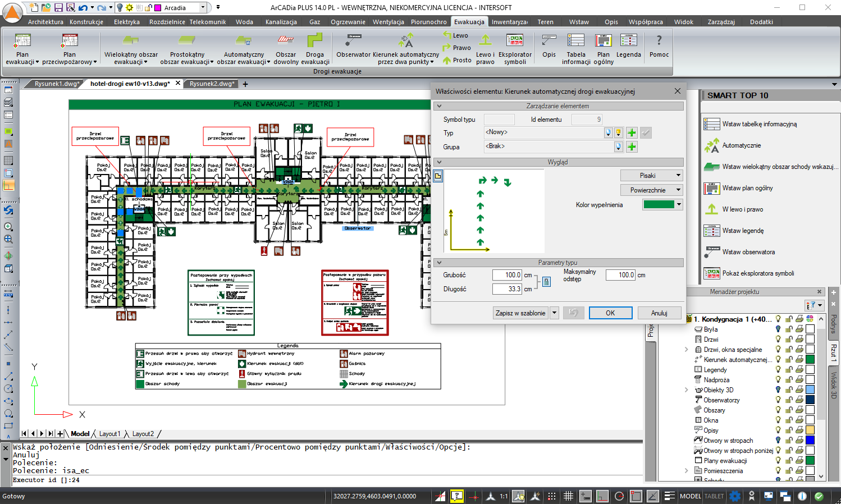The width and height of the screenshot is (841, 504).
Task: Expand the Obiekty 3D tree node
Action: [686, 390]
